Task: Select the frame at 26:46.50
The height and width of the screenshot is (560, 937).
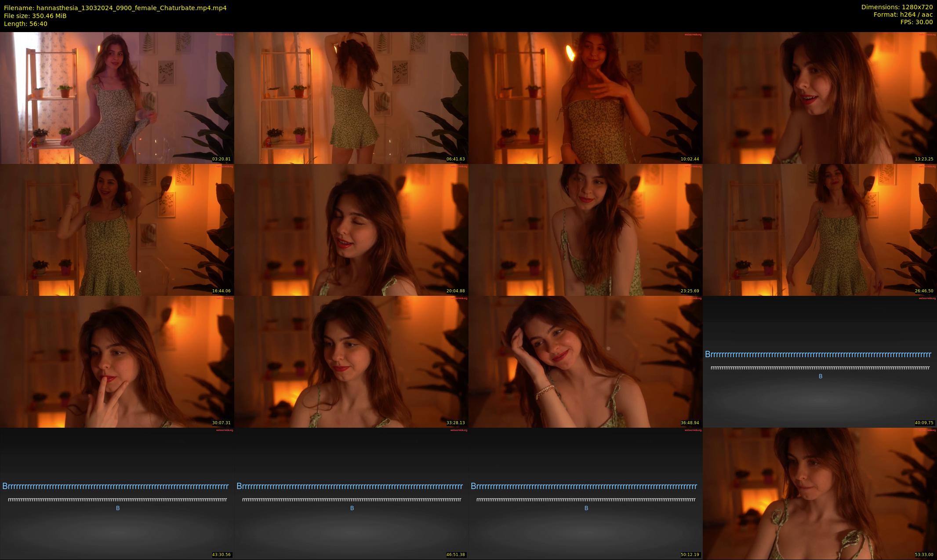Action: (820, 229)
